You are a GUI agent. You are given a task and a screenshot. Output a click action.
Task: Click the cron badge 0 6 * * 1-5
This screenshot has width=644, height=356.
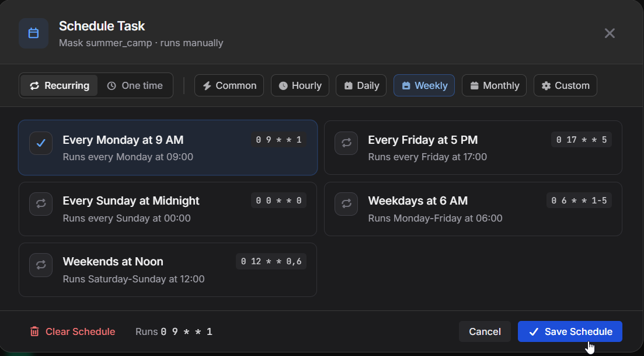pyautogui.click(x=579, y=201)
